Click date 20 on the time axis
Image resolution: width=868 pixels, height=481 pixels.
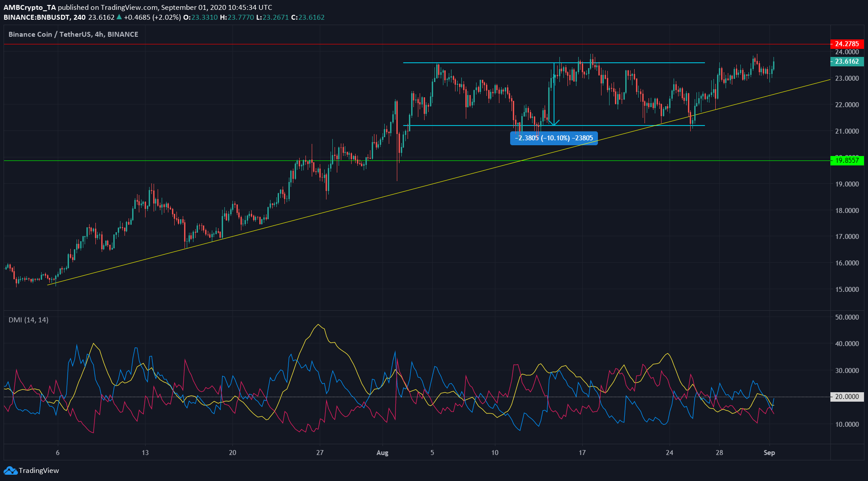point(232,453)
